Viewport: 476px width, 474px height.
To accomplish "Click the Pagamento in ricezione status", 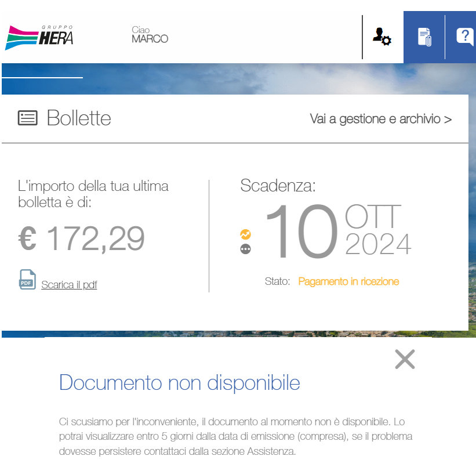I will coord(348,281).
